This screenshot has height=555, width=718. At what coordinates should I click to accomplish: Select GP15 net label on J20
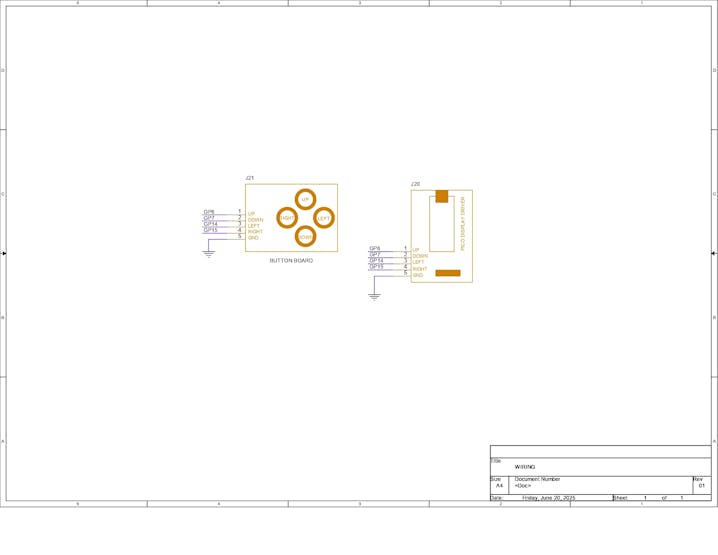point(376,266)
